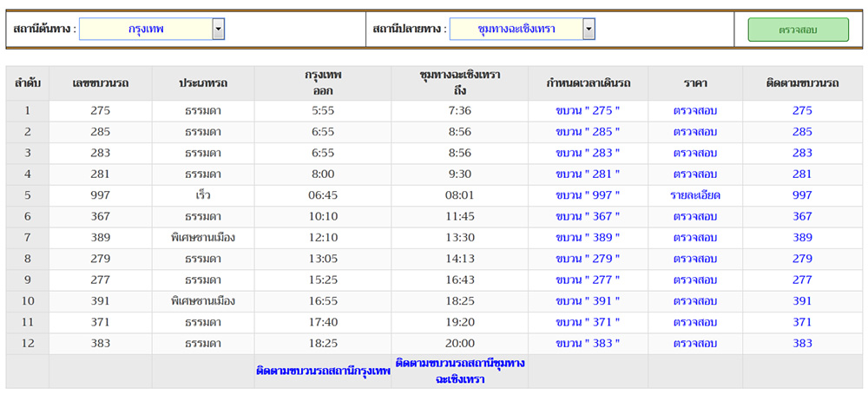Select the ชุมทางฉะเชิงเทรา destination field

[x=516, y=30]
